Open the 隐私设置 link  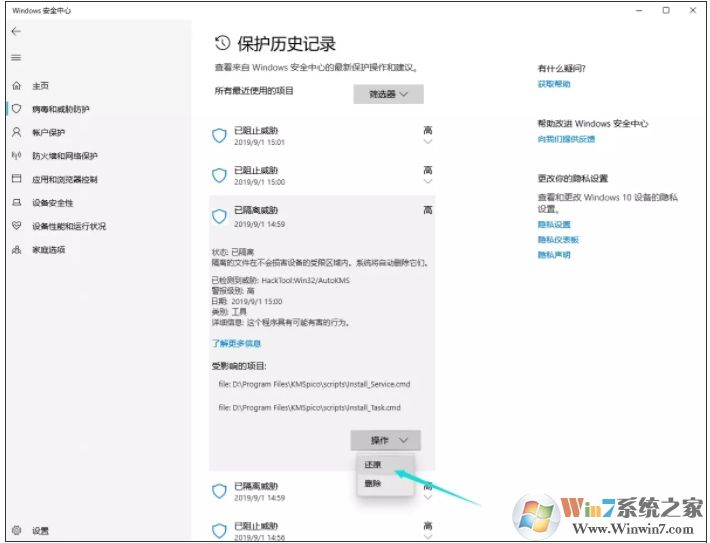tap(554, 225)
